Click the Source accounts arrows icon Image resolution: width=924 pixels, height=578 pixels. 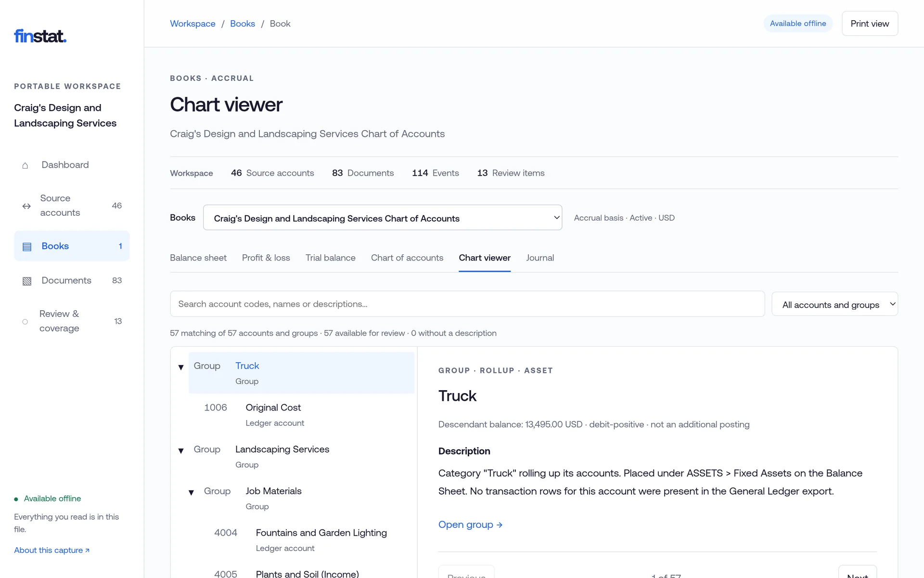26,206
